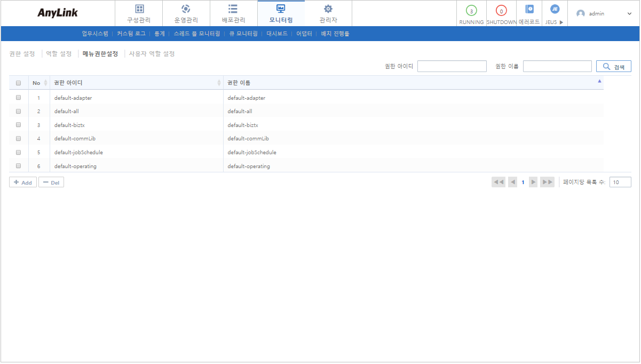Toggle sort arrow on 권한 이름 column
Screen dimensions: 641x364
click(x=599, y=82)
